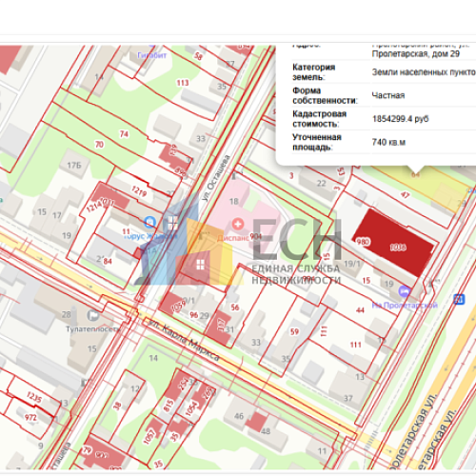Select parcel number 1219
The width and height of the screenshot is (476, 476).
pos(139,191)
